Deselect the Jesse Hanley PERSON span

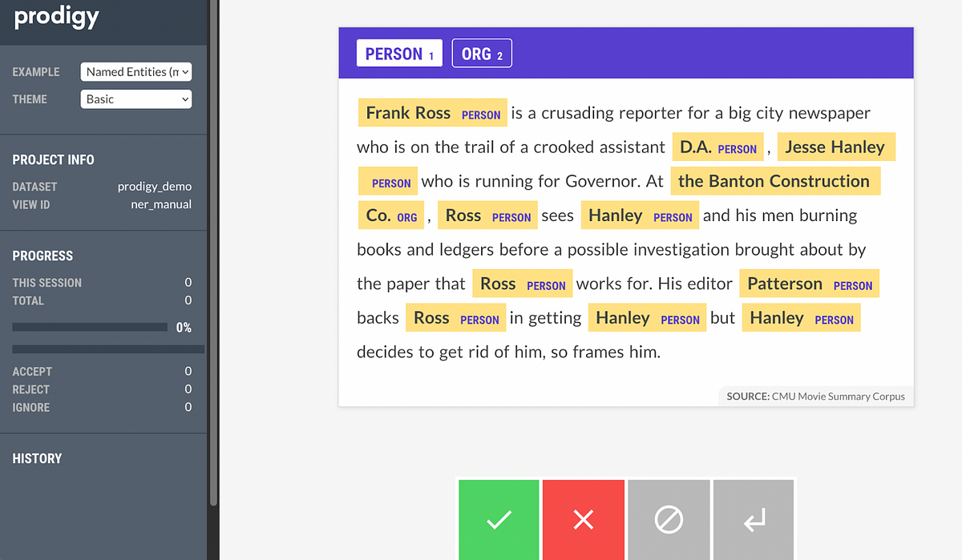(836, 147)
